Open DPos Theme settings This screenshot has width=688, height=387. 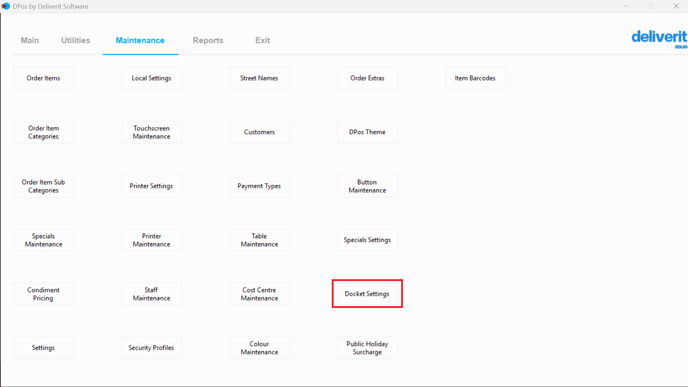click(x=367, y=132)
